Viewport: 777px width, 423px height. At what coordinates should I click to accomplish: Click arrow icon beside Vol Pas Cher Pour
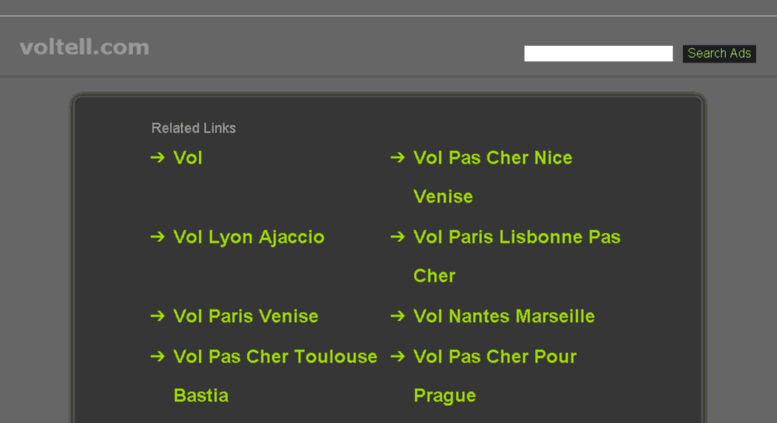397,356
